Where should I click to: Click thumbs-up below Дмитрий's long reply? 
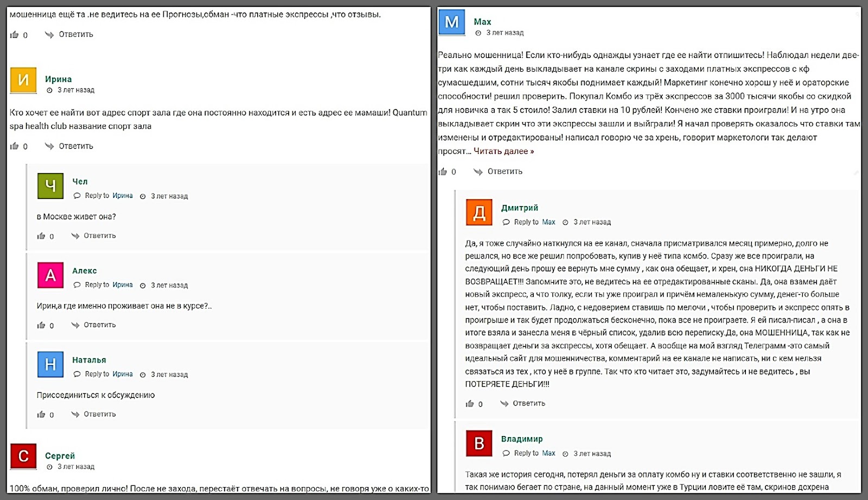point(470,403)
